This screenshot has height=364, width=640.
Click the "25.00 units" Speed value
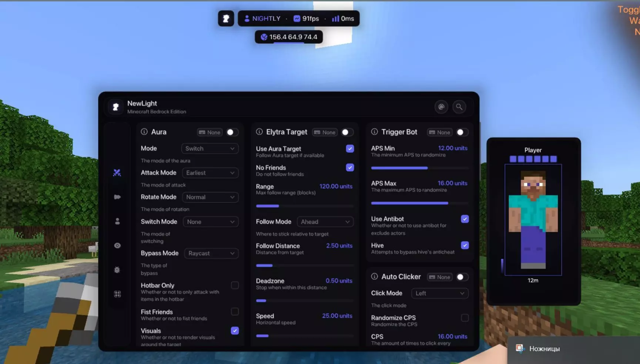pyautogui.click(x=337, y=316)
